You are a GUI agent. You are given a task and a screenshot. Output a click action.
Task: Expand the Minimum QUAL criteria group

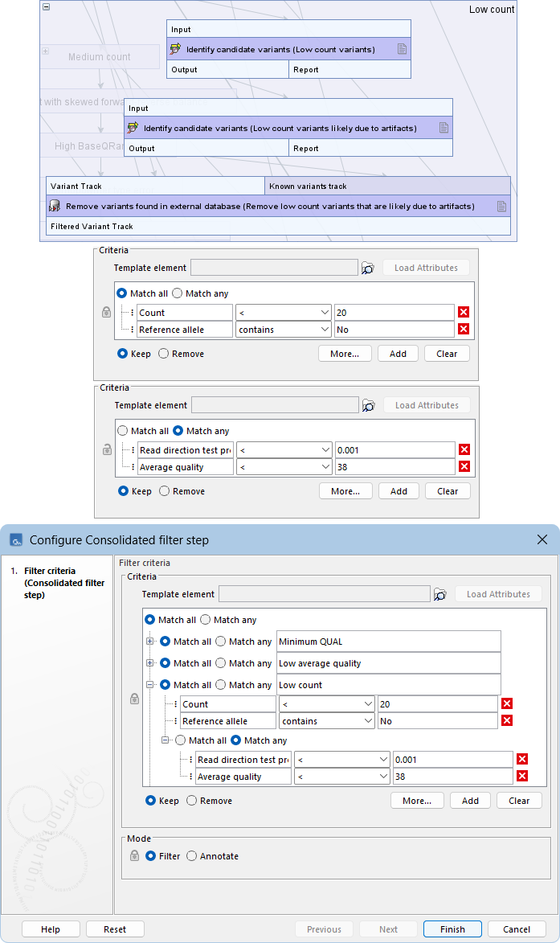pyautogui.click(x=150, y=642)
